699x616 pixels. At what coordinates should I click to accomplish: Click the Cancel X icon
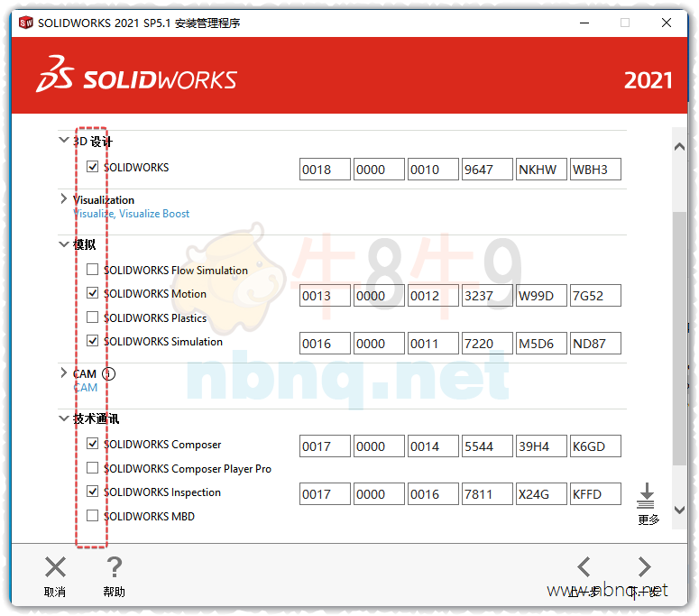click(x=55, y=567)
